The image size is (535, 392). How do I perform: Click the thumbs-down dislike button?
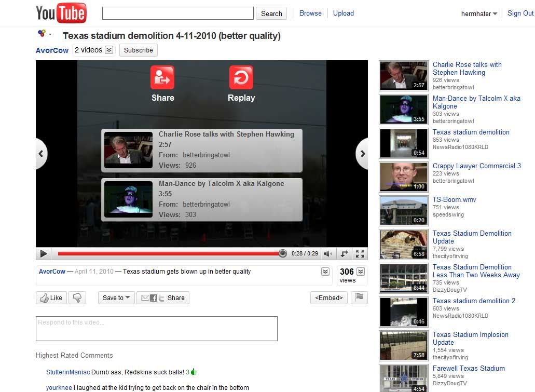pos(77,298)
